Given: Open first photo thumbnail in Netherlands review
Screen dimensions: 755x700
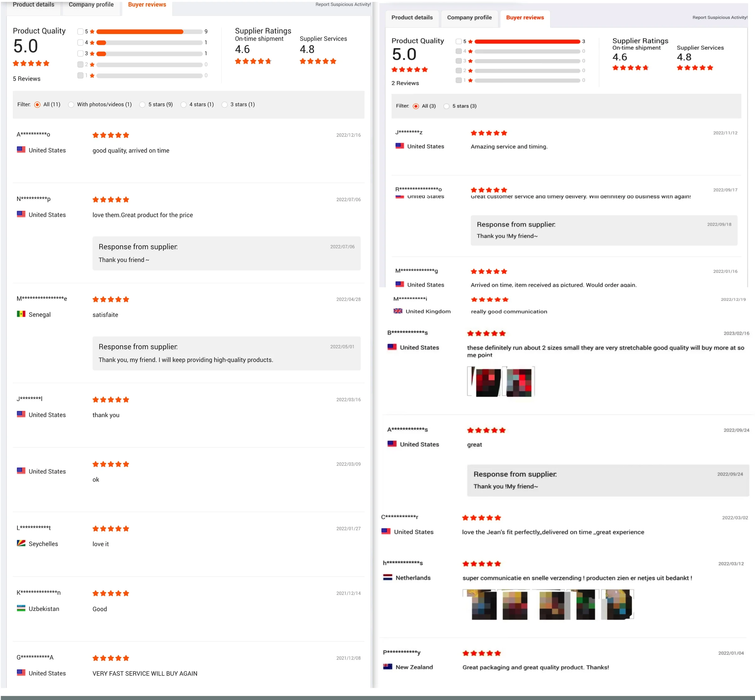Looking at the screenshot, I should 479,604.
